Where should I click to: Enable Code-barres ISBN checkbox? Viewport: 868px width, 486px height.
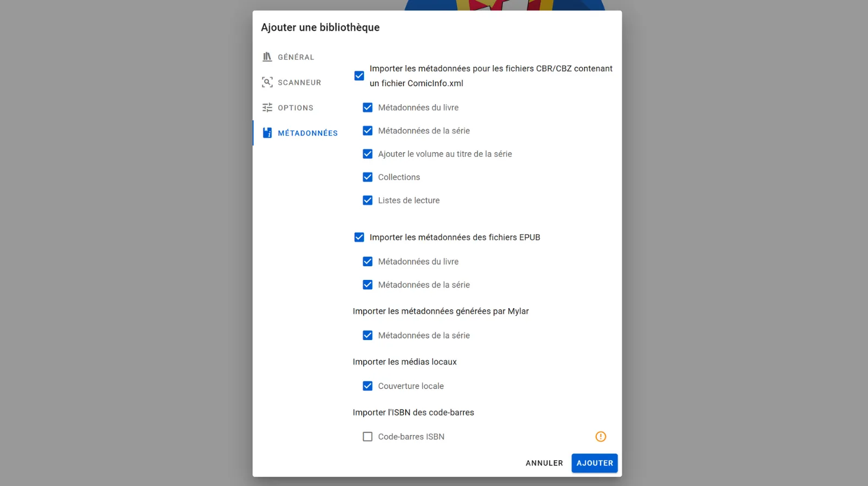click(x=367, y=437)
